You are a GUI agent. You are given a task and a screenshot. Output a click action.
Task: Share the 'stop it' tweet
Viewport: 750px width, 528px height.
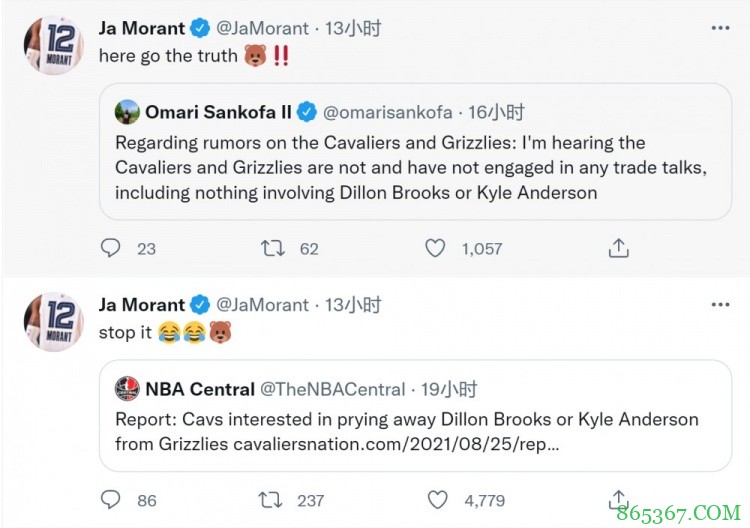point(619,499)
